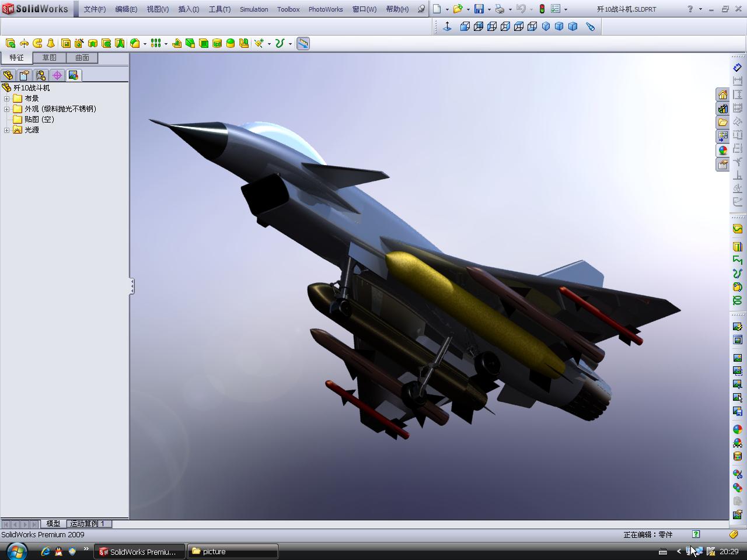This screenshot has height=560, width=747.
Task: Select the Extruded Boss/Base feature icon
Action: 11,43
